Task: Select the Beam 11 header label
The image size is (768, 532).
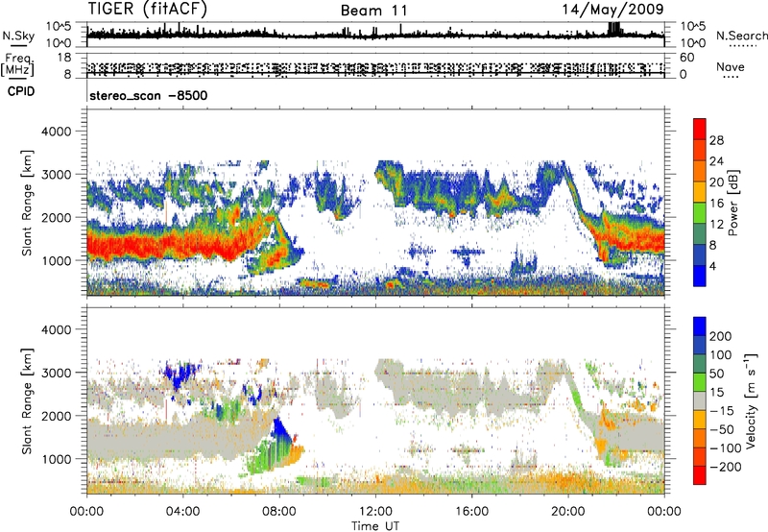Action: pyautogui.click(x=374, y=11)
